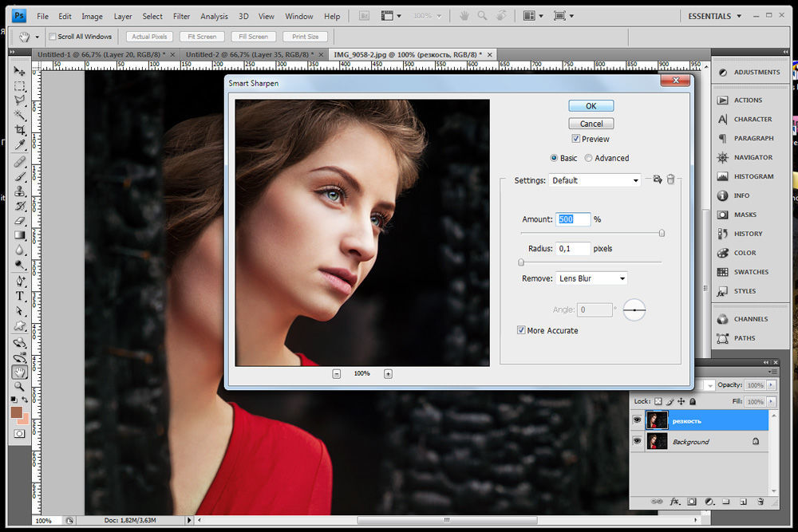
Task: Click OK in Smart Sharpen dialog
Action: click(x=591, y=106)
